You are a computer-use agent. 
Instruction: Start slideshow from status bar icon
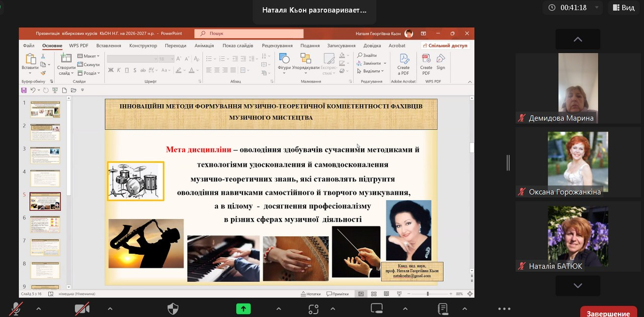(398, 294)
